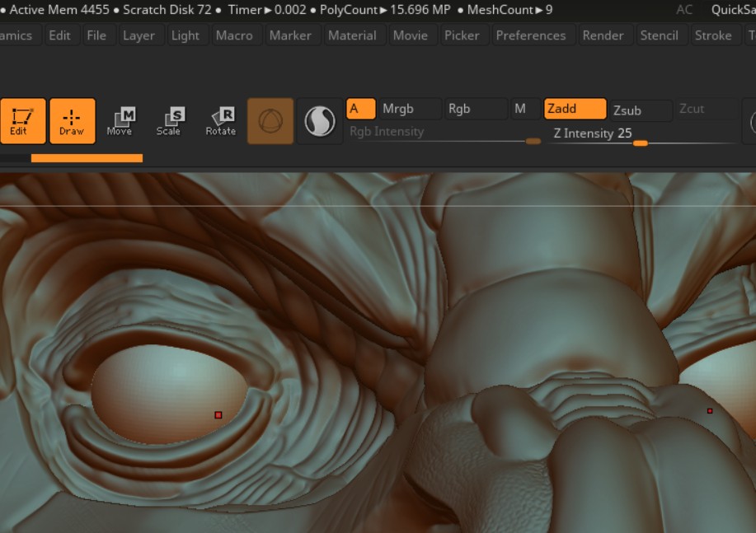Open the File menu

[96, 35]
